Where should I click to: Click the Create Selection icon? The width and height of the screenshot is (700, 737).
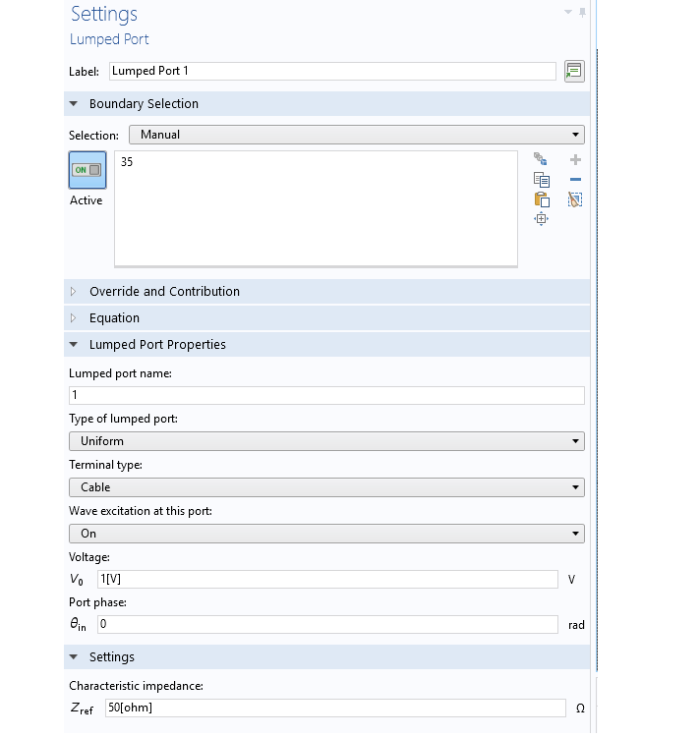pyautogui.click(x=541, y=159)
